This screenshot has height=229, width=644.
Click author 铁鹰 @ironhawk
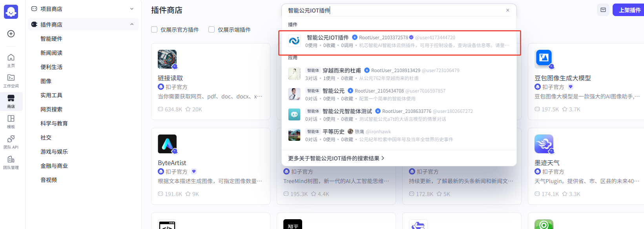373,132
